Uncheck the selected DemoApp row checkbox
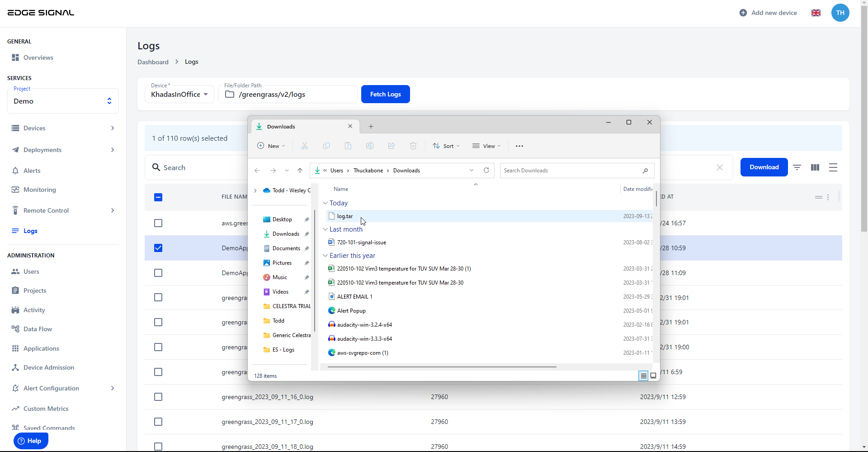868x452 pixels. click(x=158, y=248)
